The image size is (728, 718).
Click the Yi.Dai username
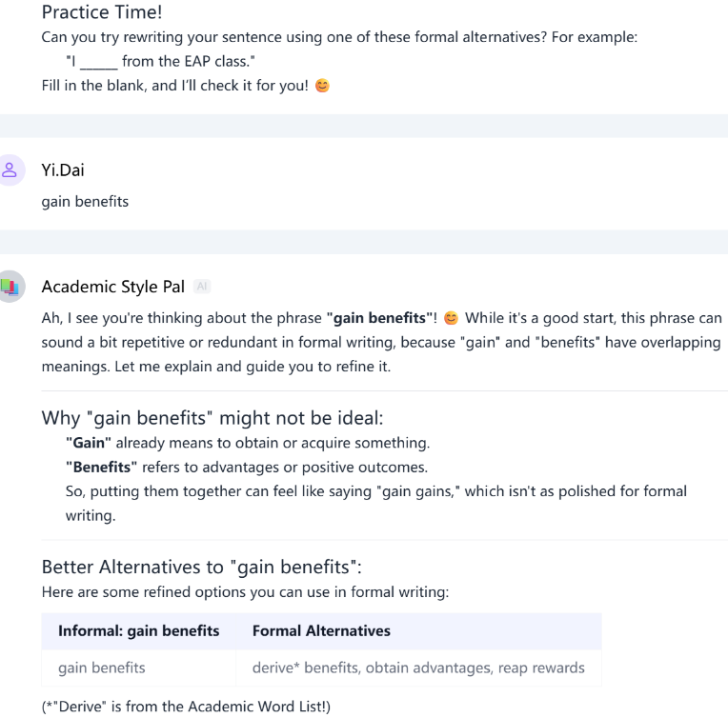click(70, 170)
